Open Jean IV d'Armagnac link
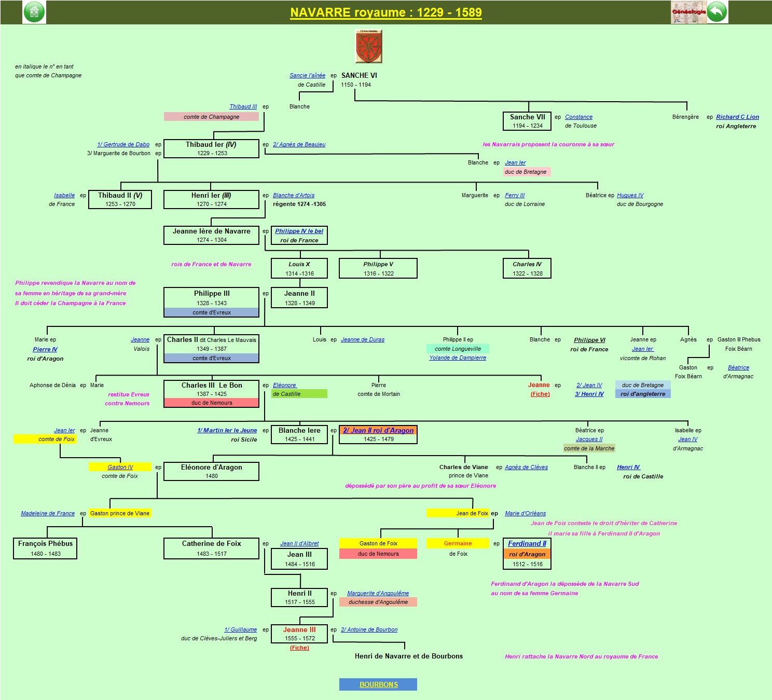The width and height of the screenshot is (772, 700). click(688, 439)
